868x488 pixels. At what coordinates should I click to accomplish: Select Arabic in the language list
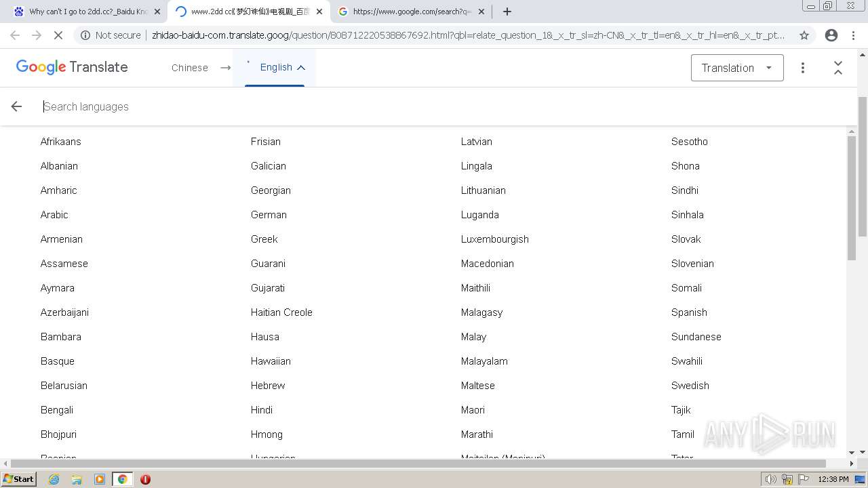(54, 215)
